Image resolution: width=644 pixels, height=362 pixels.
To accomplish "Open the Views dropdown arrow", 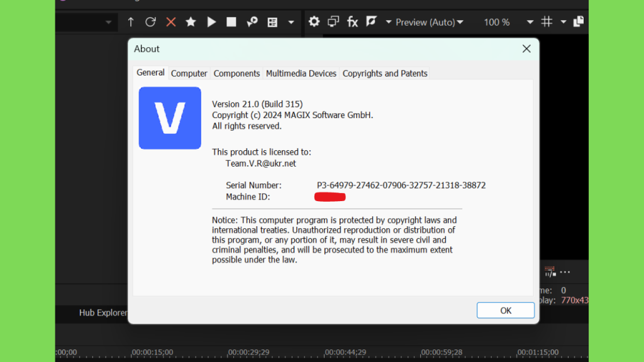I will click(291, 22).
